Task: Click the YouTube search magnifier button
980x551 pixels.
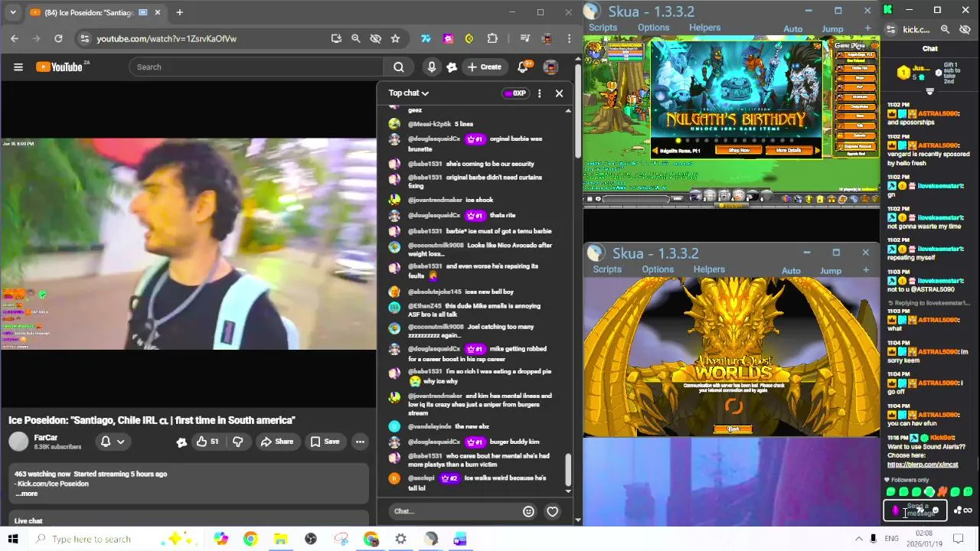Action: (x=398, y=67)
